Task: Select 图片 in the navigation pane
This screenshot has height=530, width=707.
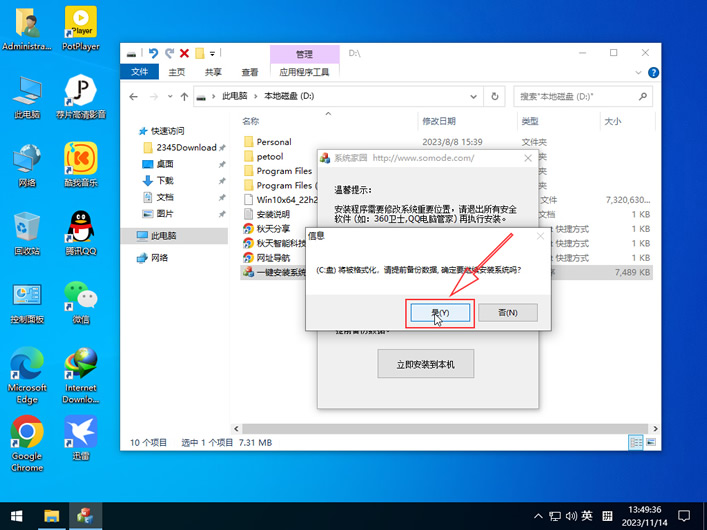Action: pyautogui.click(x=165, y=214)
